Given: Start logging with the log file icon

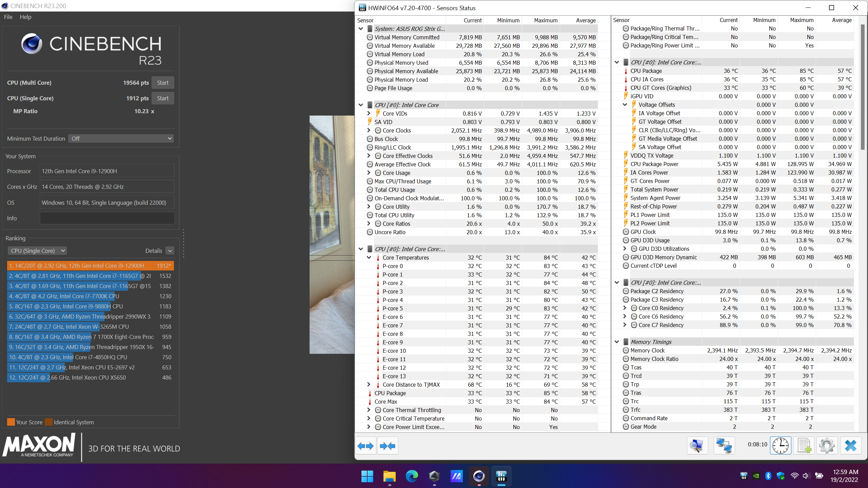Looking at the screenshot, I should (804, 446).
